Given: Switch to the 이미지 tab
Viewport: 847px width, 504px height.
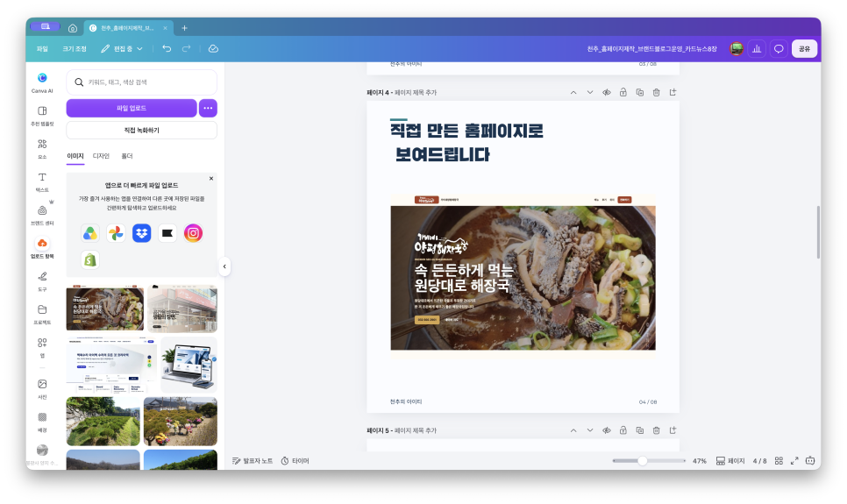Looking at the screenshot, I should pyautogui.click(x=75, y=156).
